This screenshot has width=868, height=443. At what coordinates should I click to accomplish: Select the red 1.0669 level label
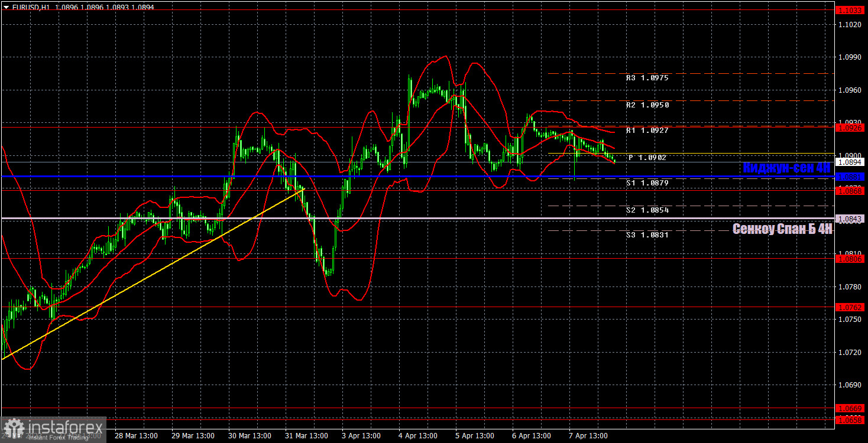850,408
